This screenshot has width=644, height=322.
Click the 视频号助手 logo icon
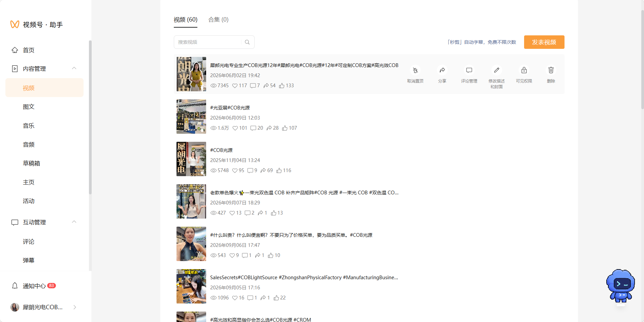click(x=14, y=24)
